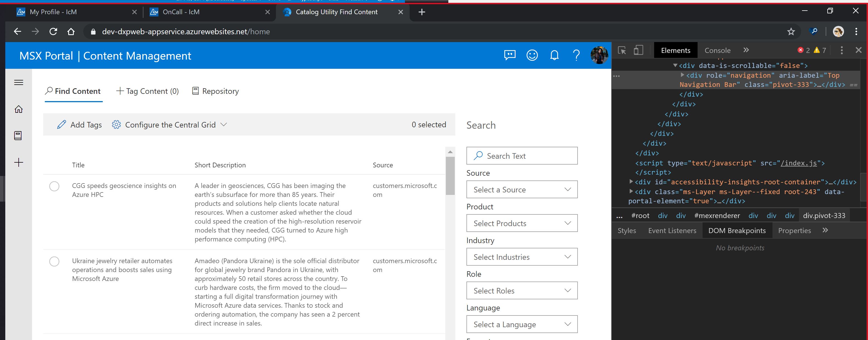Select the Ukraine jewelry retailer row radio
Screen dimensions: 868x340
coord(54,261)
